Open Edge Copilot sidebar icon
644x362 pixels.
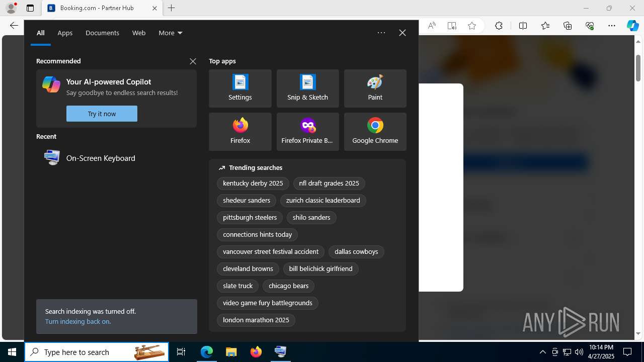click(x=632, y=26)
